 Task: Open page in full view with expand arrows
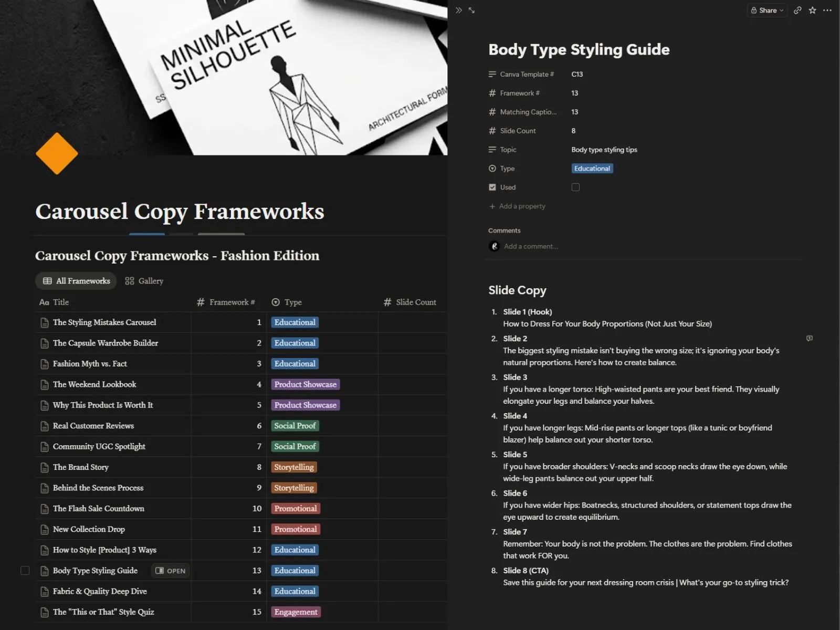pyautogui.click(x=471, y=10)
